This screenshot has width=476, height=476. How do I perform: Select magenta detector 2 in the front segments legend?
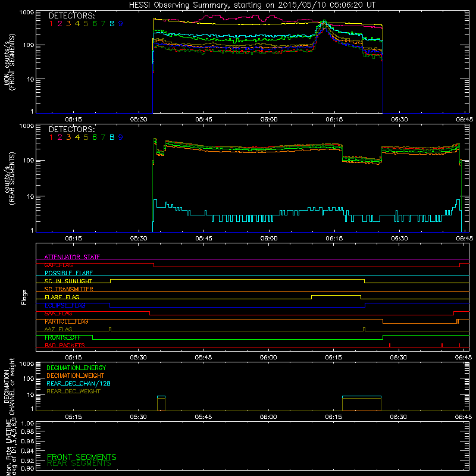tap(60, 23)
